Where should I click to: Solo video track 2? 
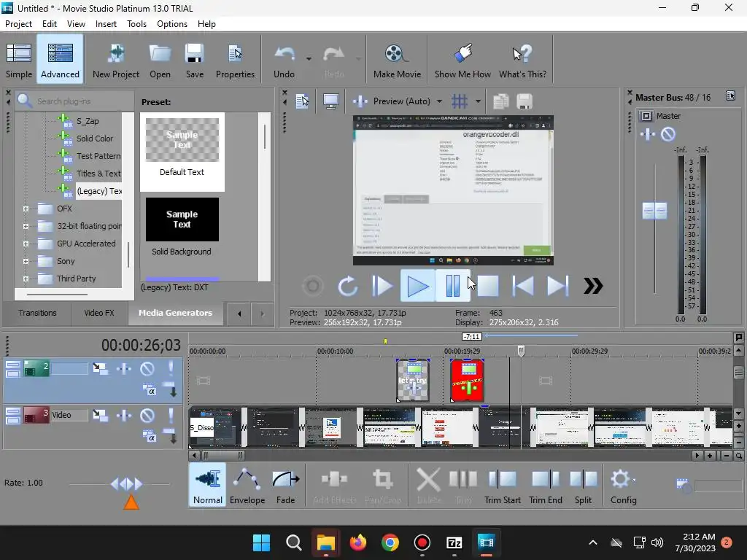click(171, 368)
